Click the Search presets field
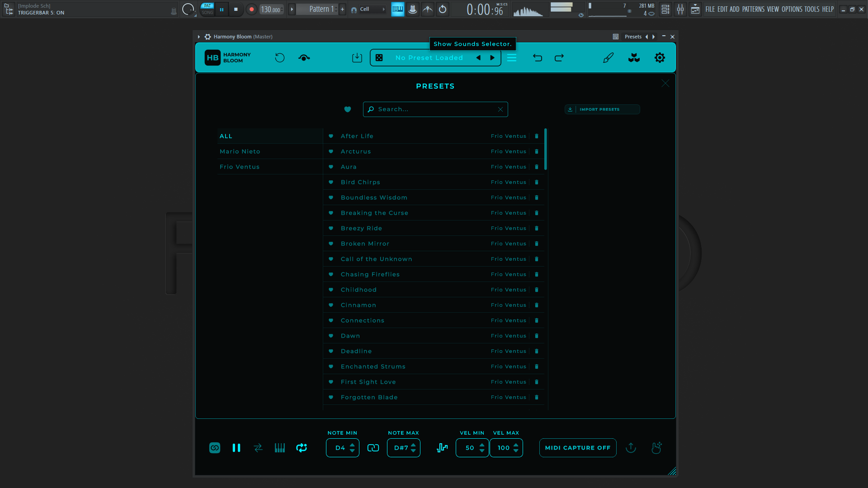The height and width of the screenshot is (488, 868). click(435, 109)
